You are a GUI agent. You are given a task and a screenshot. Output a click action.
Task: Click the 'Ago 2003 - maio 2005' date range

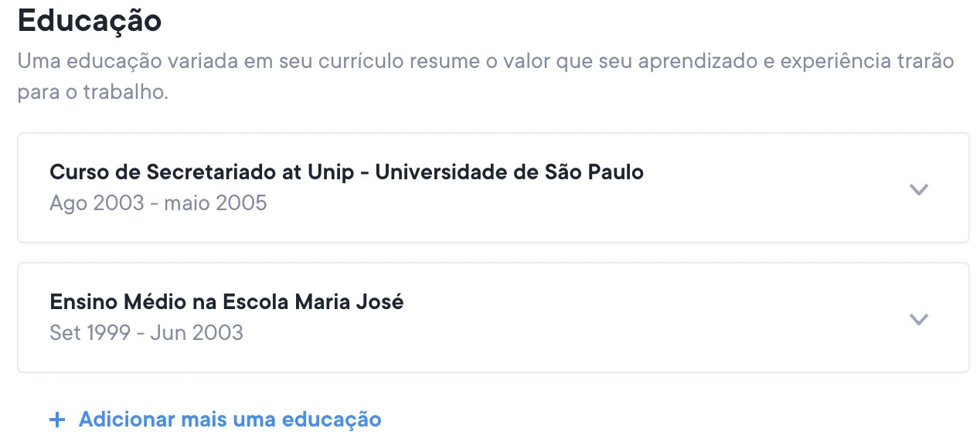[158, 203]
